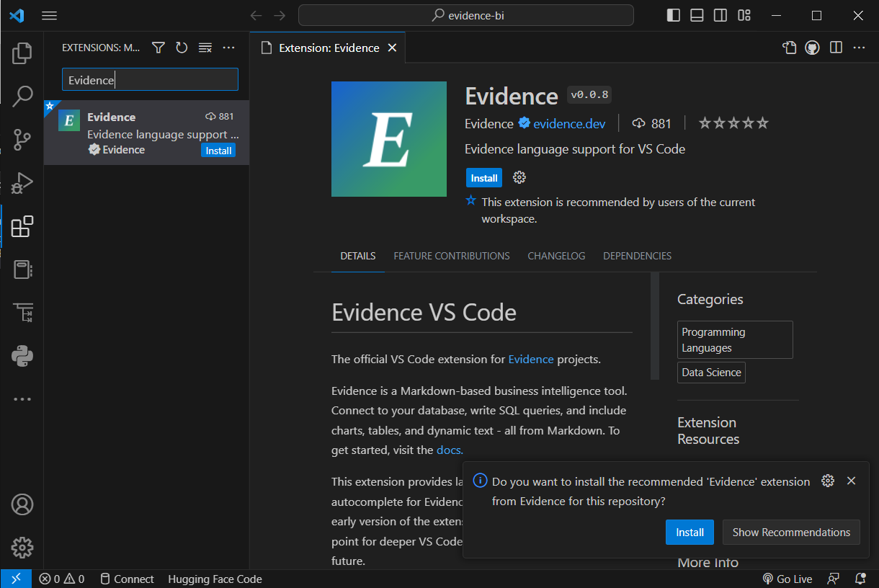
Task: Show additional views ellipsis in activity bar
Action: coord(22,398)
